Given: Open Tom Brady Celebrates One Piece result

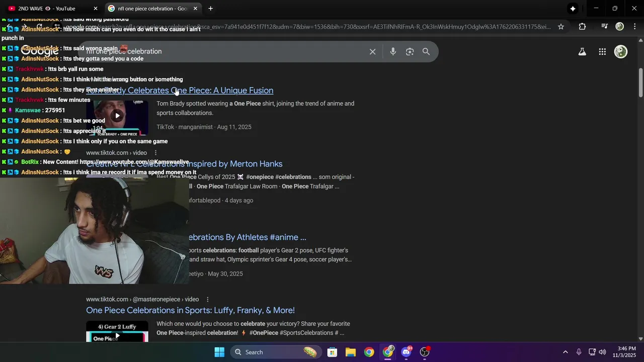Looking at the screenshot, I should pos(180,90).
